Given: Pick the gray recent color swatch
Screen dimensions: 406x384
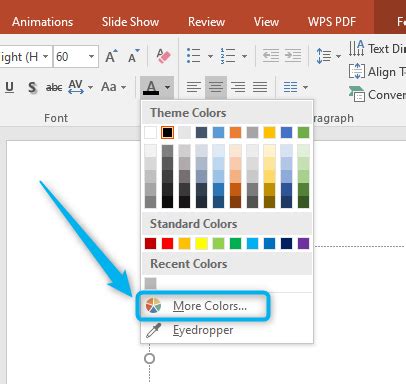Looking at the screenshot, I should point(150,283).
